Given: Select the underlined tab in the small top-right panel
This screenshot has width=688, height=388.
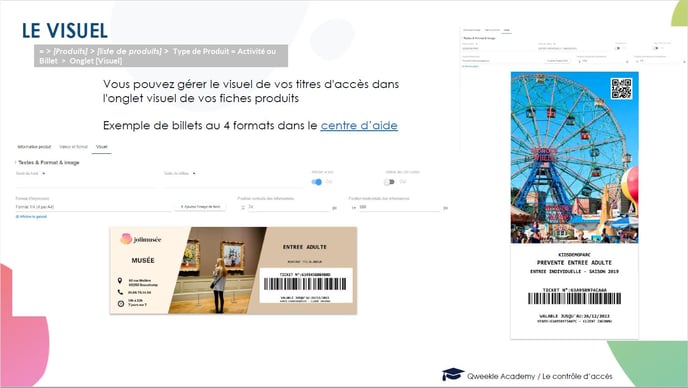Looking at the screenshot, I should point(507,30).
